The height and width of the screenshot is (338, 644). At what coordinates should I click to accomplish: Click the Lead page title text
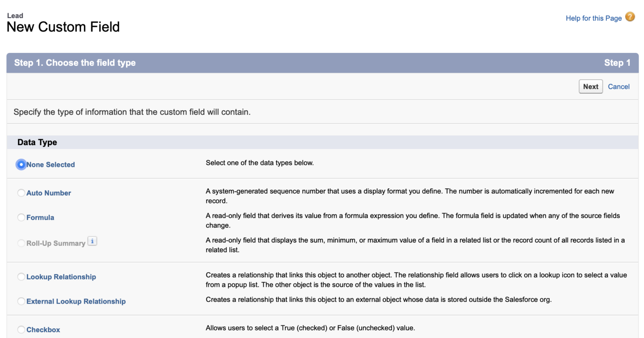click(x=16, y=16)
